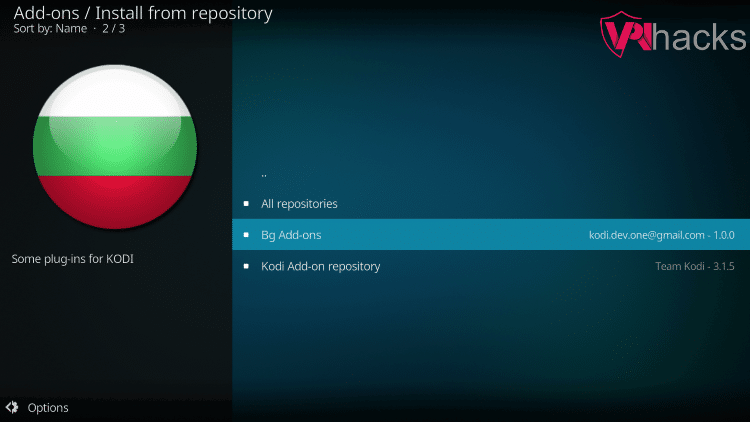Screen dimensions: 750x422
Task: Click the kodi.dev.one@gmail.com version text
Action: click(661, 235)
